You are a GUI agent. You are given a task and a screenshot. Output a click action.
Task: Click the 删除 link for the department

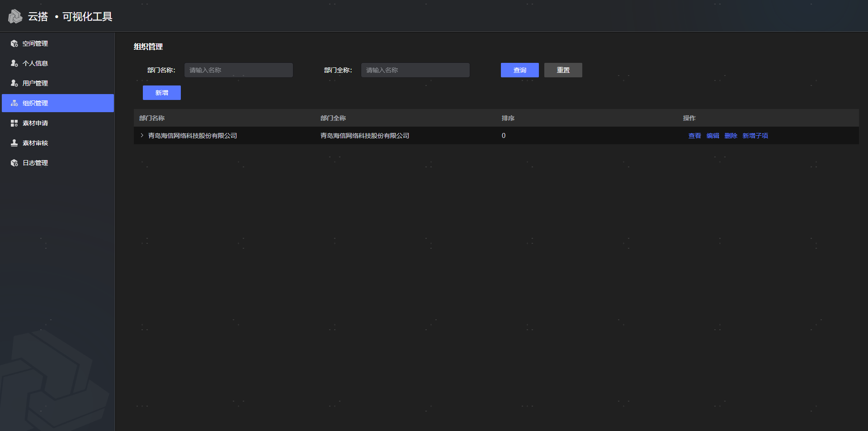click(731, 136)
